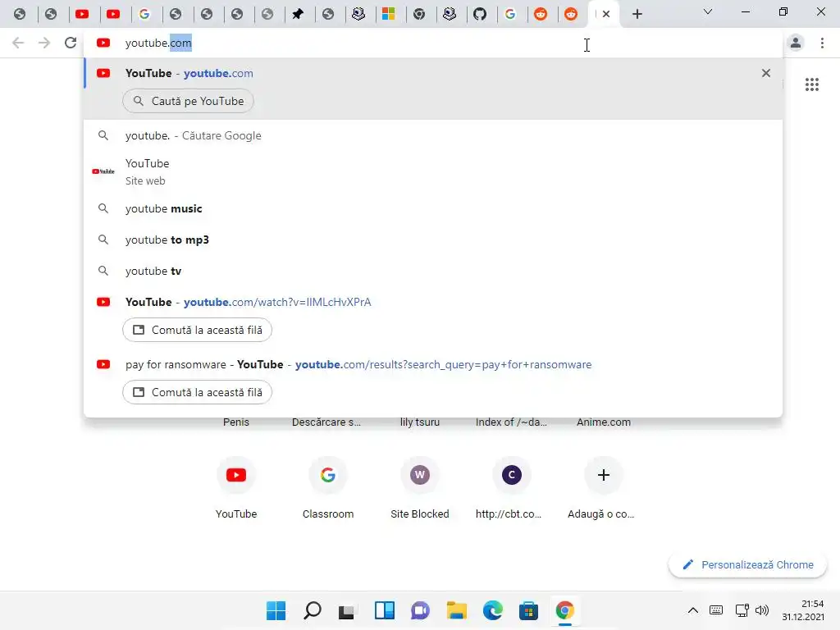Pick the 'youtube music' search suggestion
The width and height of the screenshot is (840, 630).
click(433, 208)
